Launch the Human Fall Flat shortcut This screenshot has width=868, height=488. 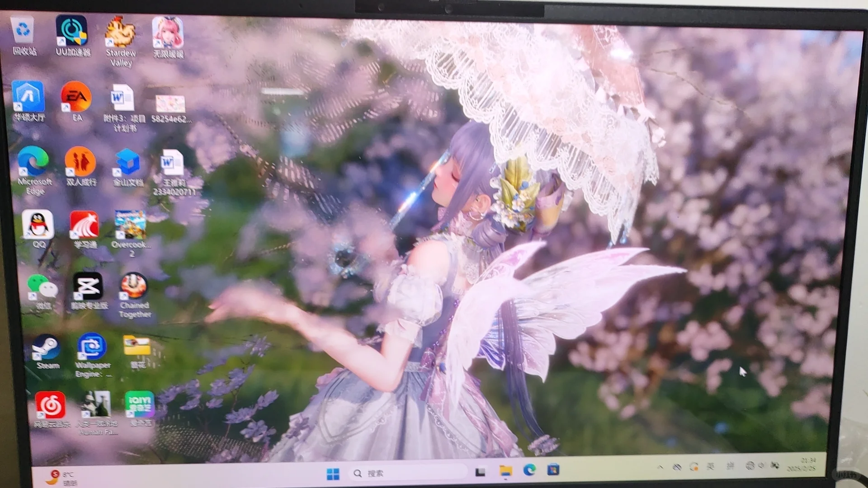(97, 413)
